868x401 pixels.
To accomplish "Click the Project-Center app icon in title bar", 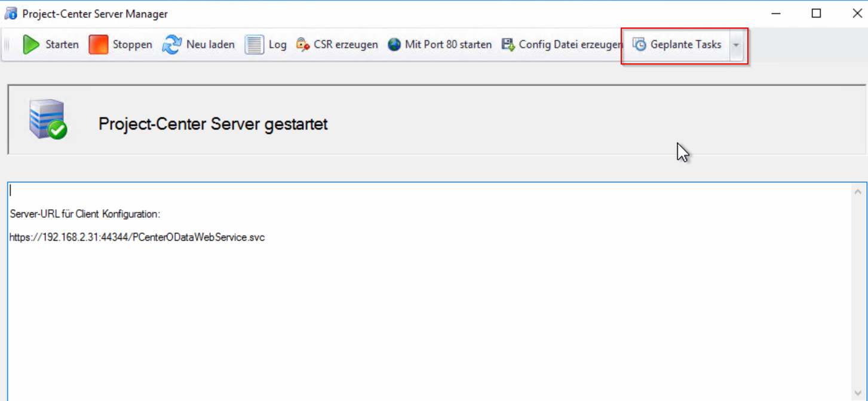I will [11, 13].
